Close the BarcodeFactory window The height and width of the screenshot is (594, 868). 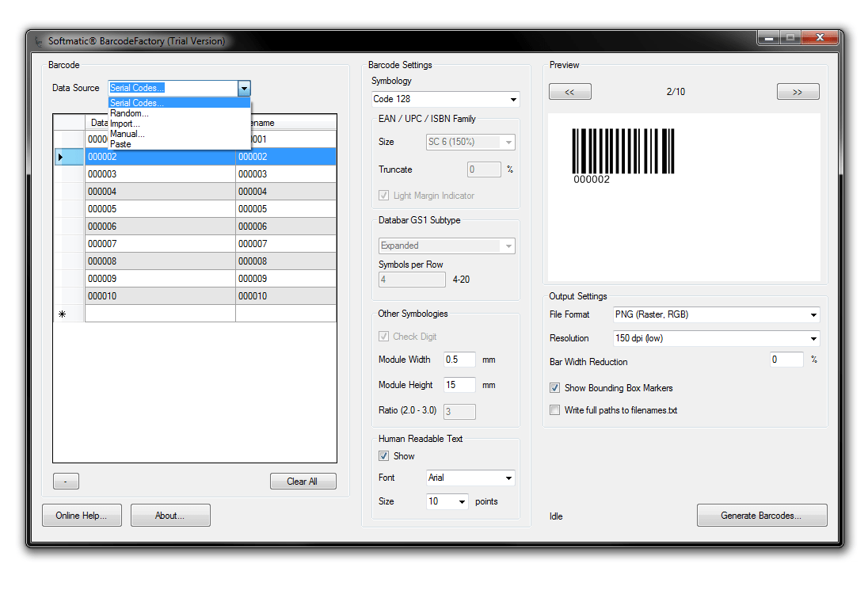click(820, 38)
